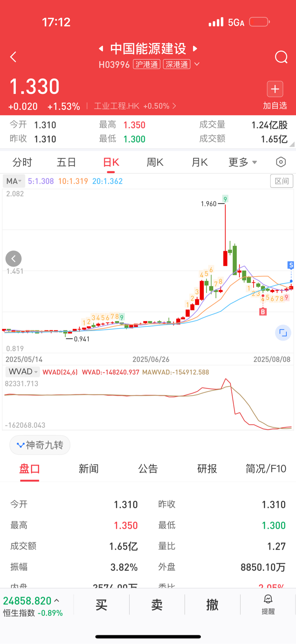This screenshot has height=644, width=296.
Task: Tap the 深港通 tag
Action: click(177, 64)
